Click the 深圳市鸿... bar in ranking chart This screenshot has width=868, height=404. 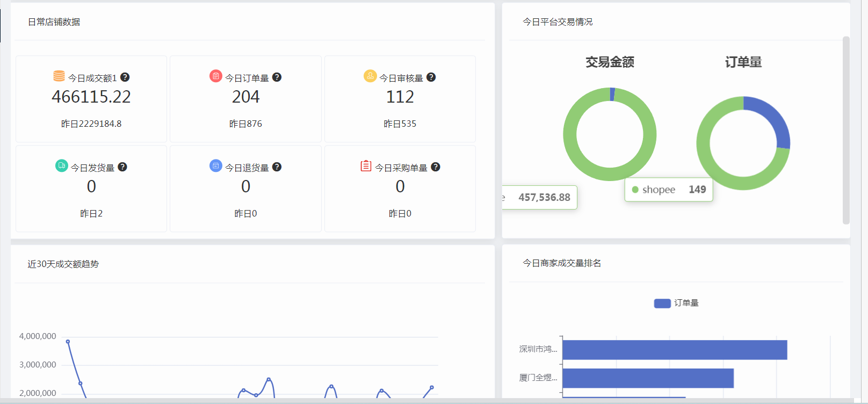[x=675, y=350]
